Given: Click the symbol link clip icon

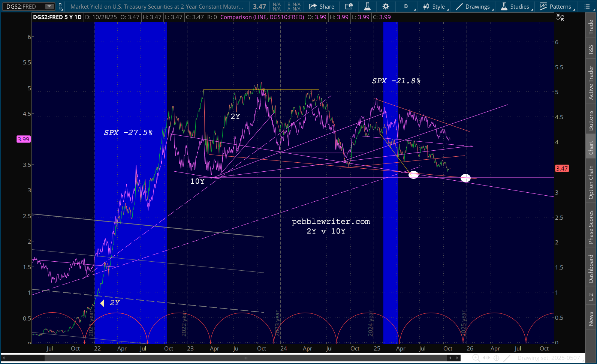Looking at the screenshot, I should [x=60, y=6].
